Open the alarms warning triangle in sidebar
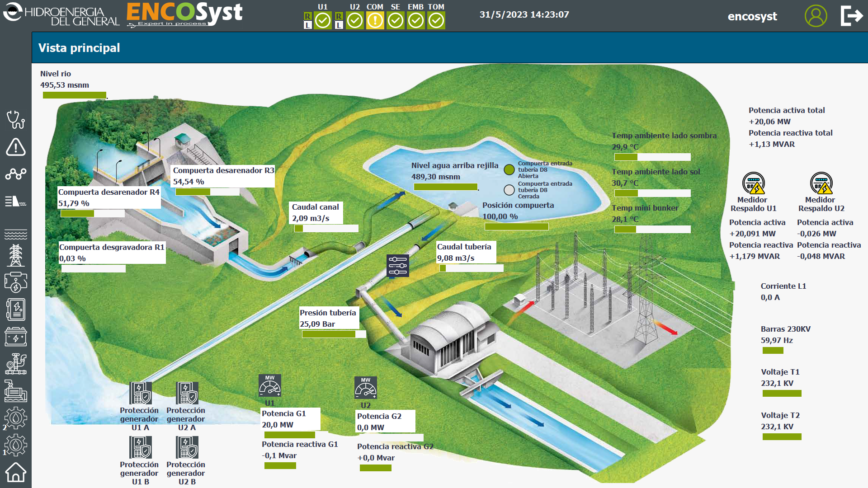 [16, 147]
